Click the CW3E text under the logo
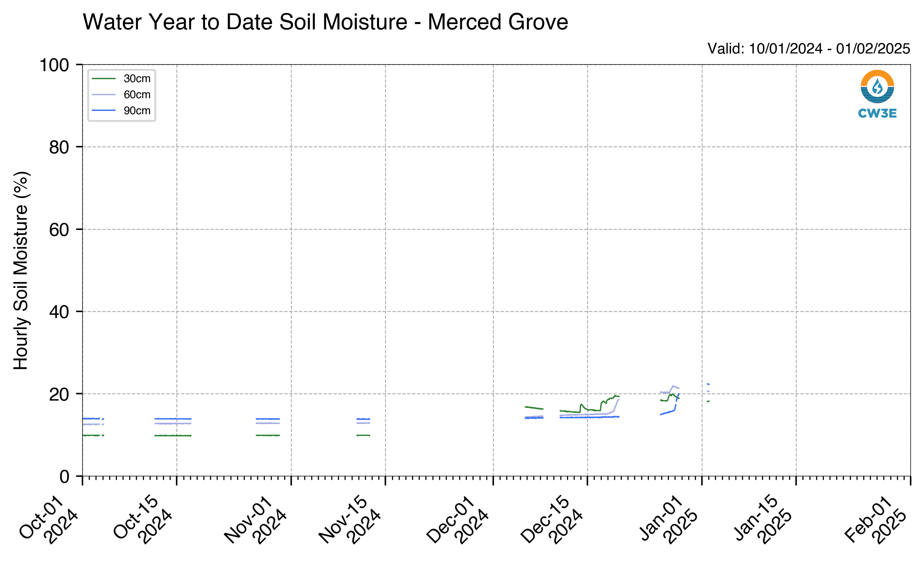 pos(877,113)
